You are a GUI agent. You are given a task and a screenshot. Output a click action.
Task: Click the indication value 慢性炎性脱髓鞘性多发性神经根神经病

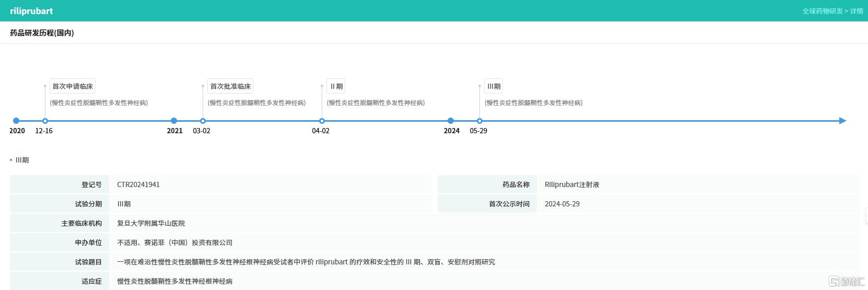[175, 281]
